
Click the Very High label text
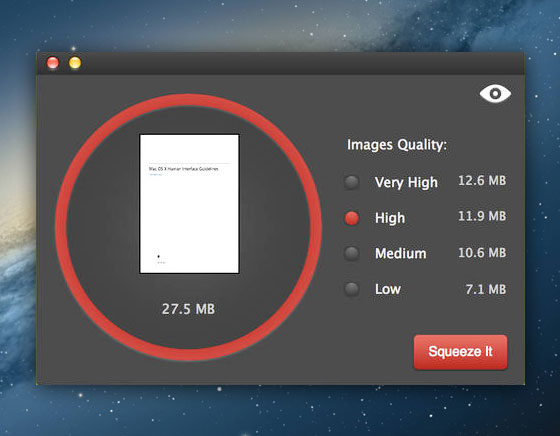(x=406, y=183)
